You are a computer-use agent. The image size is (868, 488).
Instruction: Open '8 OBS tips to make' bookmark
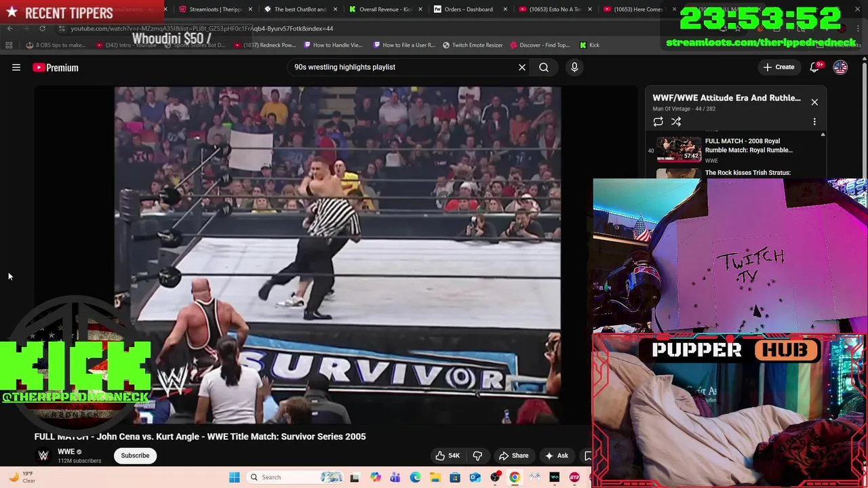[x=56, y=45]
